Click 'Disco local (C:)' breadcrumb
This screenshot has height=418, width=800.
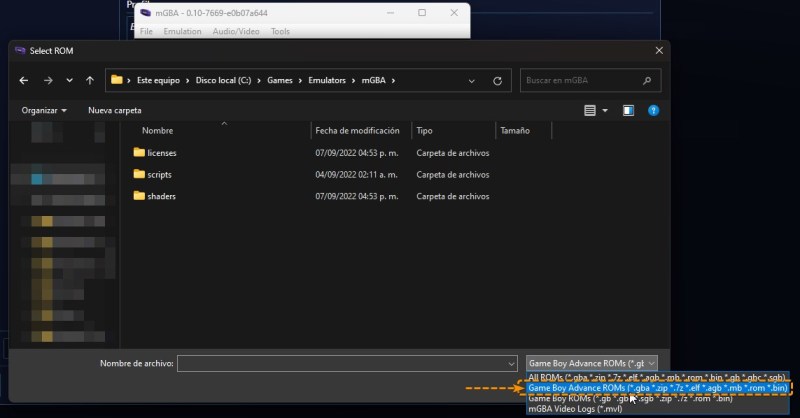click(x=223, y=81)
